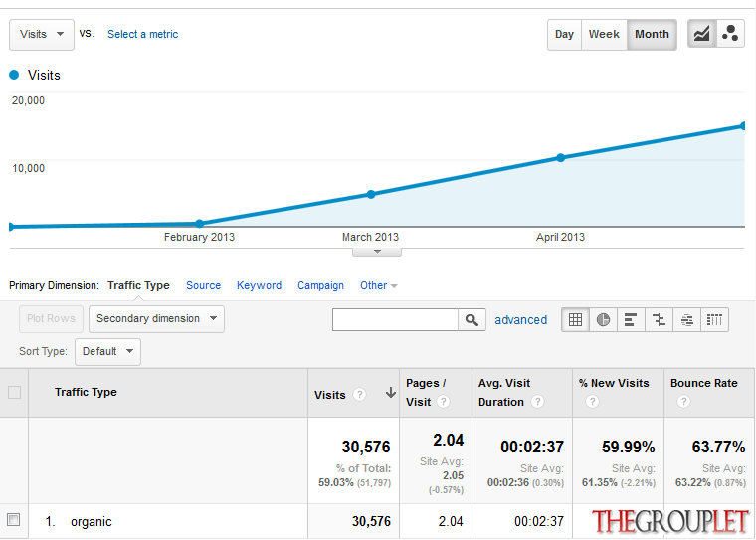756x540 pixels.
Task: Click the magnifier search icon
Action: pos(472,319)
